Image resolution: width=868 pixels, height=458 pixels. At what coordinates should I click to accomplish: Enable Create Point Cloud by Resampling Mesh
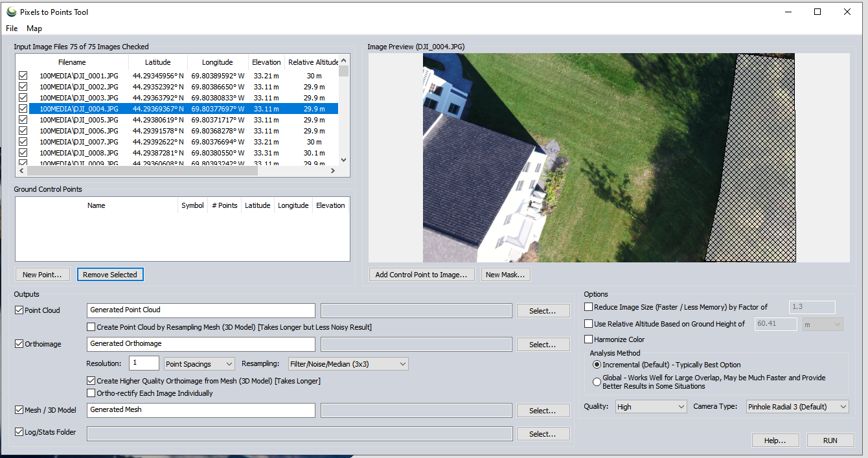coord(91,327)
